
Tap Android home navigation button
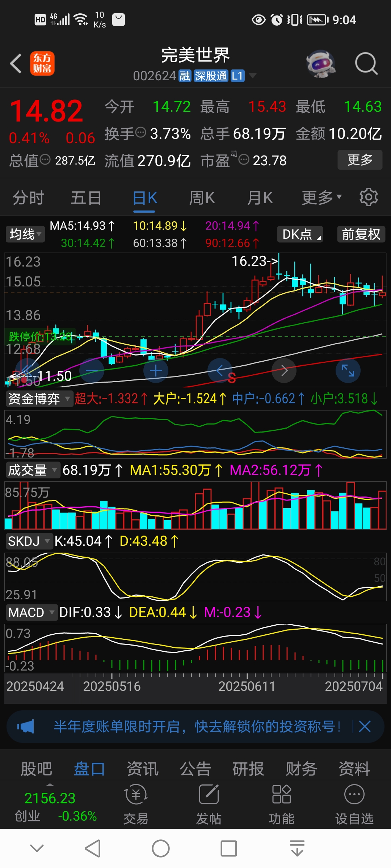coord(161,848)
